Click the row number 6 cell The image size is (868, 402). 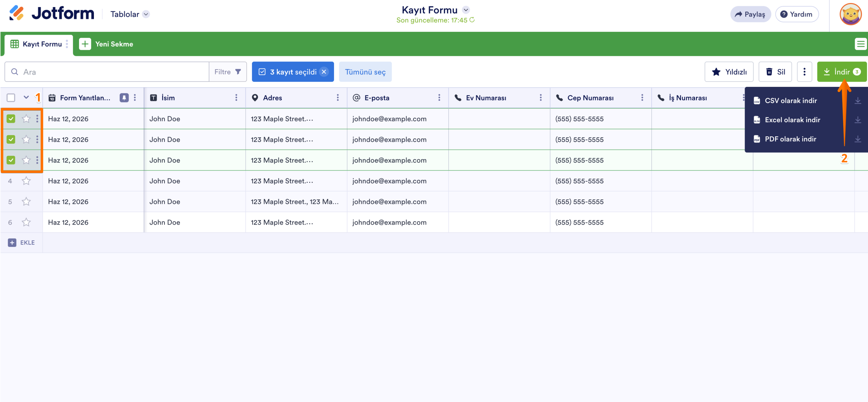10,222
